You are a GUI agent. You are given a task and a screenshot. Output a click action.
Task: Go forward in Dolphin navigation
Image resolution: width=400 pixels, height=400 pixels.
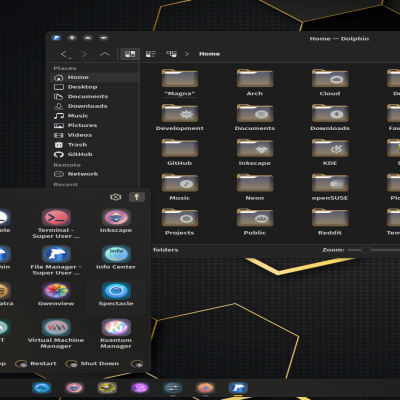tap(85, 54)
